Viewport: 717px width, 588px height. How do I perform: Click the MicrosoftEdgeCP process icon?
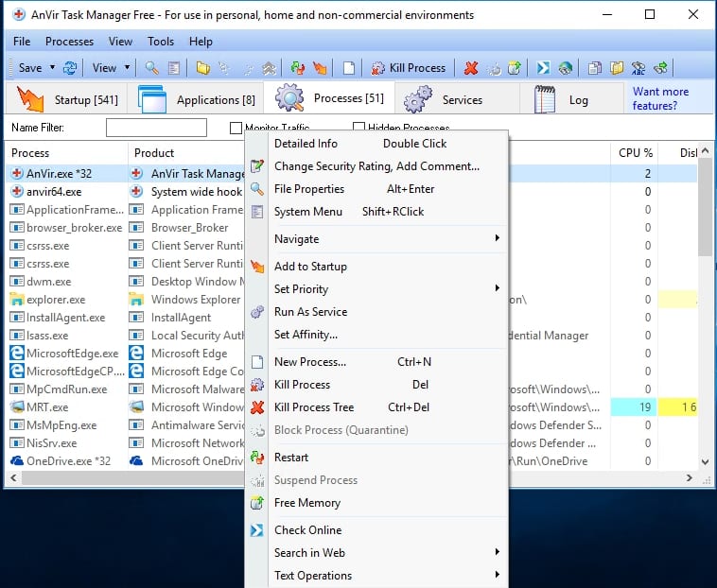17,371
